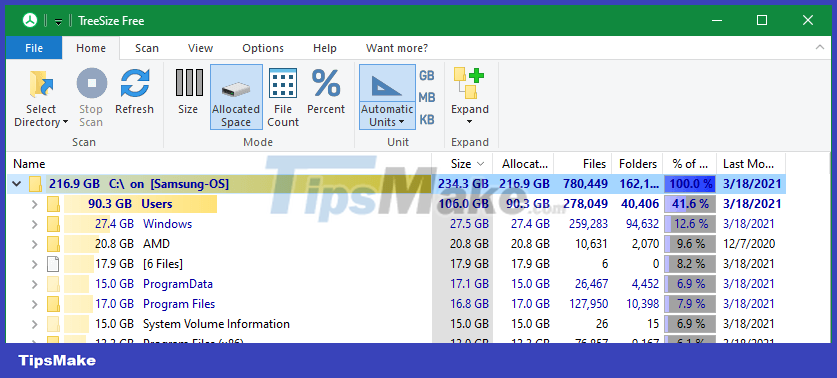Select the AMD folder row
This screenshot has width=837, height=378.
point(395,244)
